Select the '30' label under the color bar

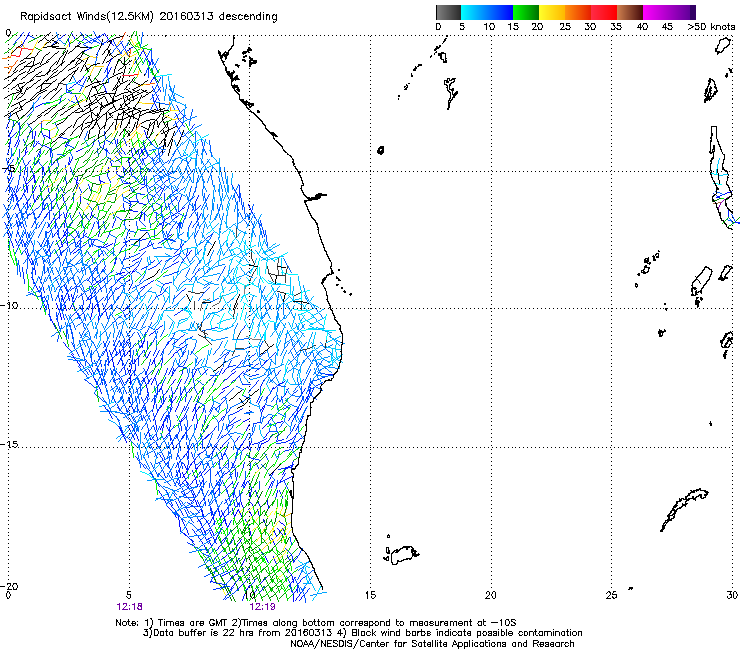click(590, 27)
